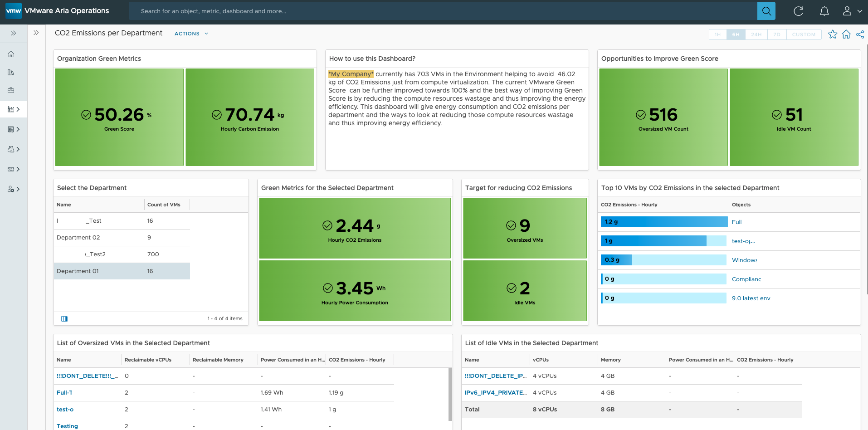Screen dimensions: 868x430
Task: Click the search magnifier button
Action: 766,11
